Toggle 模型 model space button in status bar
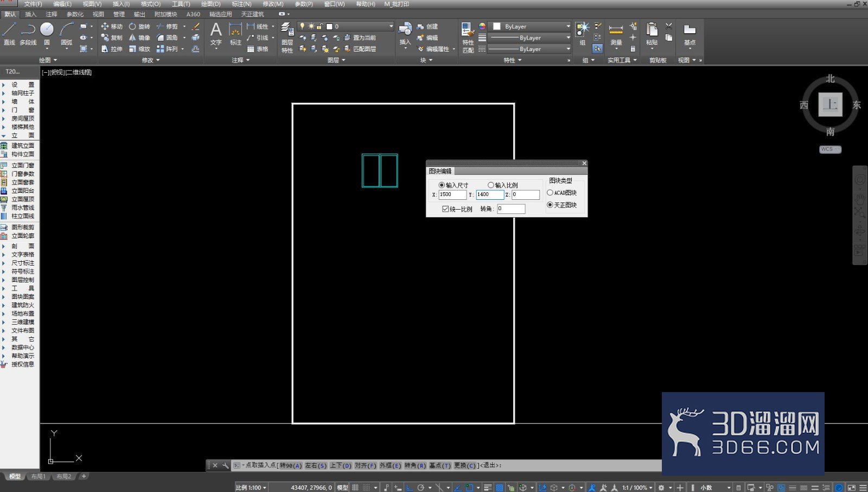The width and height of the screenshot is (868, 492). [x=342, y=488]
